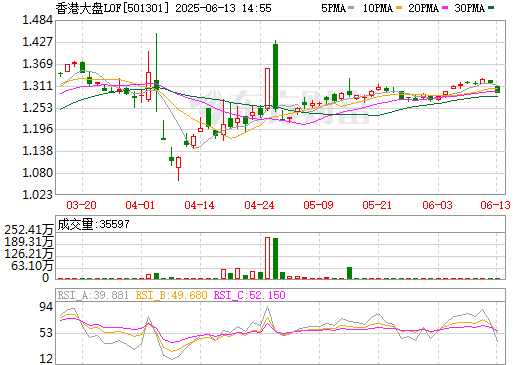Screen dimensions: 520x365
Task: Click the volume axis label 63.10万
Action: point(32,266)
